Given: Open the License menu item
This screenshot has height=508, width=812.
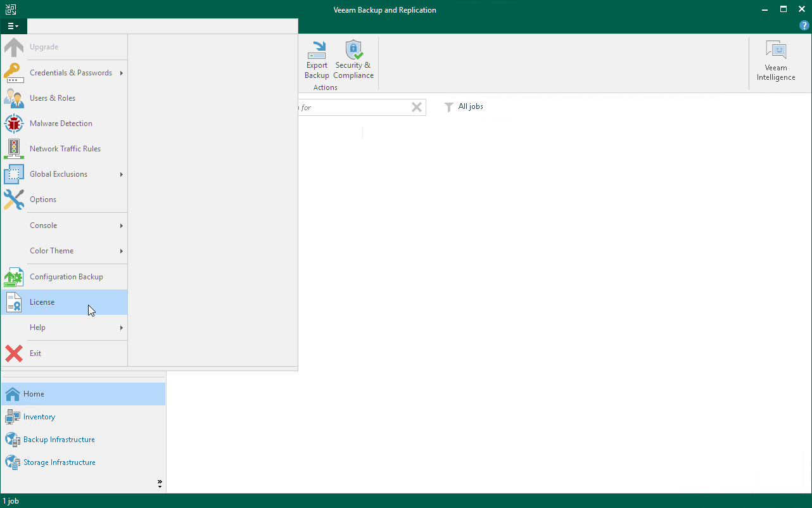Looking at the screenshot, I should point(65,302).
